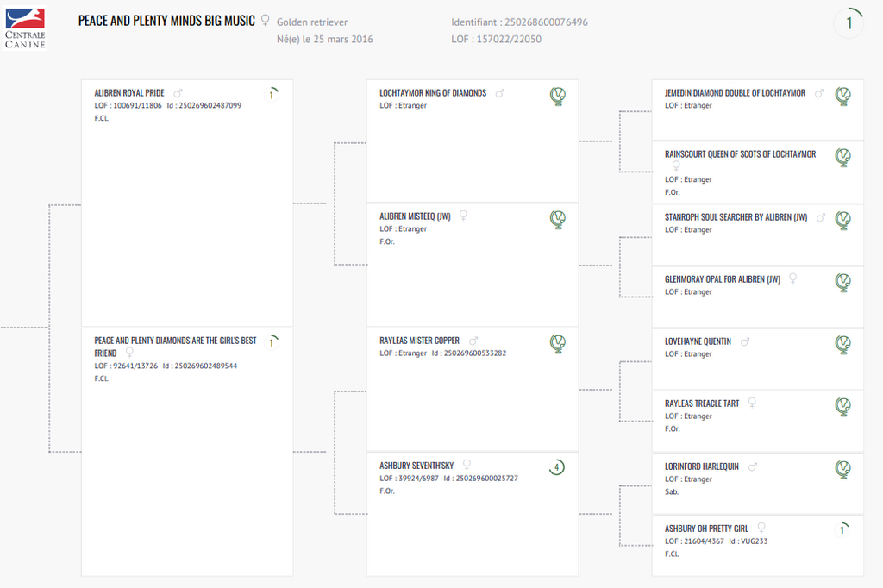The height and width of the screenshot is (588, 883).
Task: Click the large rating circle at top right
Action: tap(849, 23)
